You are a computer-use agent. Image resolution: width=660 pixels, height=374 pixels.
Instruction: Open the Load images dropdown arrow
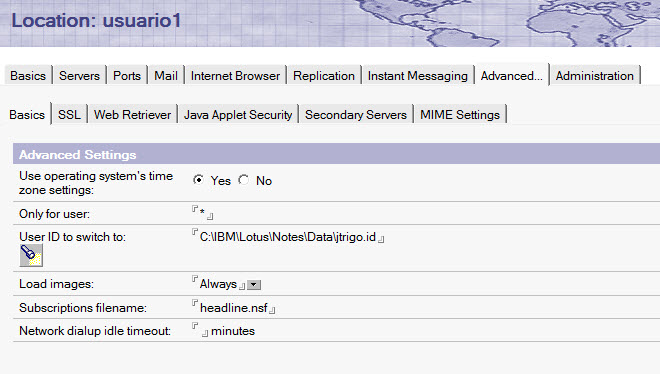point(253,285)
